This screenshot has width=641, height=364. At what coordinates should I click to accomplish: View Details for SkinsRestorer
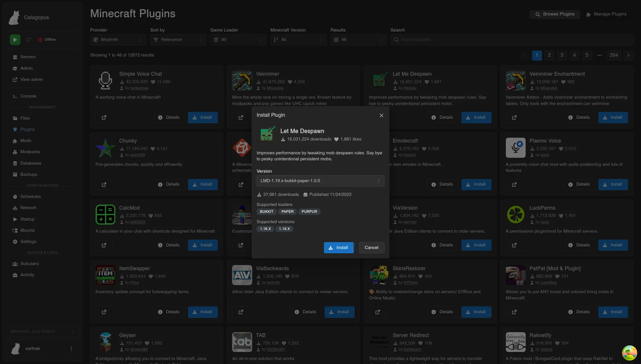[442, 312]
